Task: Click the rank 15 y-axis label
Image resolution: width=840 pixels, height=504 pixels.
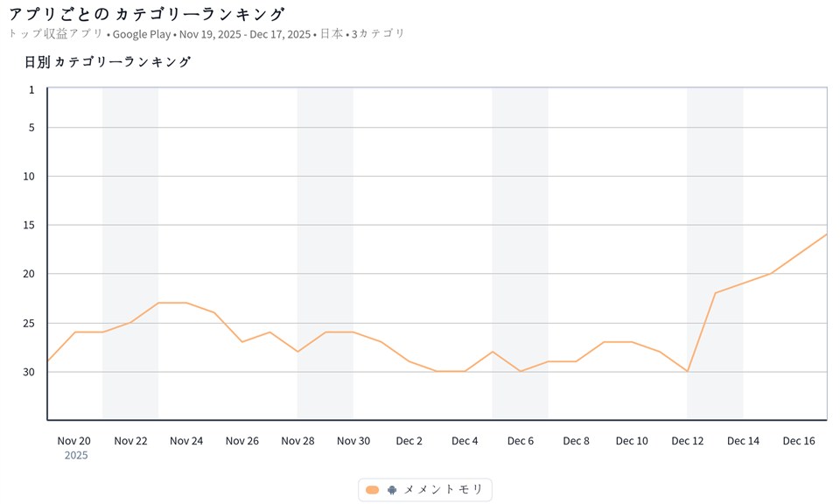Action: pos(29,225)
